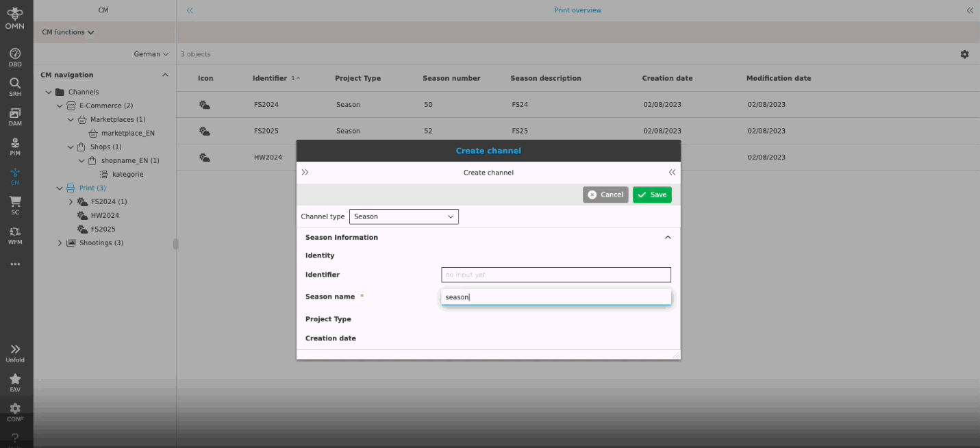Screen dimensions: 980x448
Task: Open the SC shopping cart icon
Action: [x=14, y=205]
